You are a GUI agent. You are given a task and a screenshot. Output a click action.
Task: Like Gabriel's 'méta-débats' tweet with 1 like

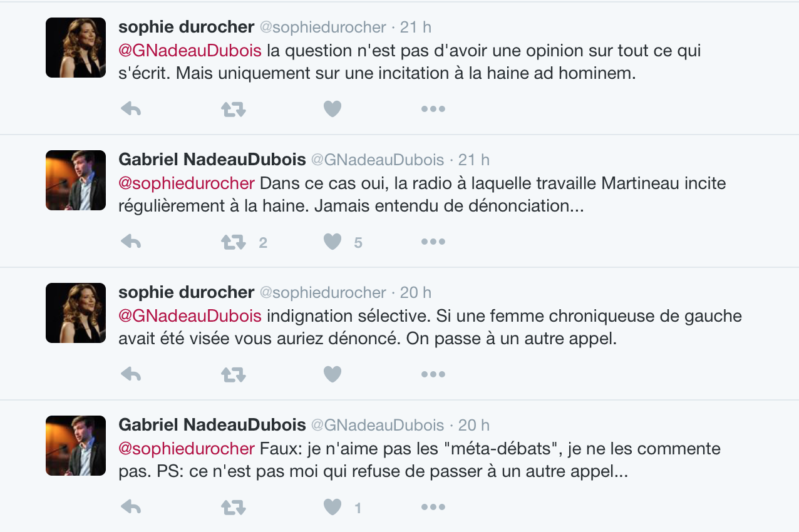coord(332,508)
